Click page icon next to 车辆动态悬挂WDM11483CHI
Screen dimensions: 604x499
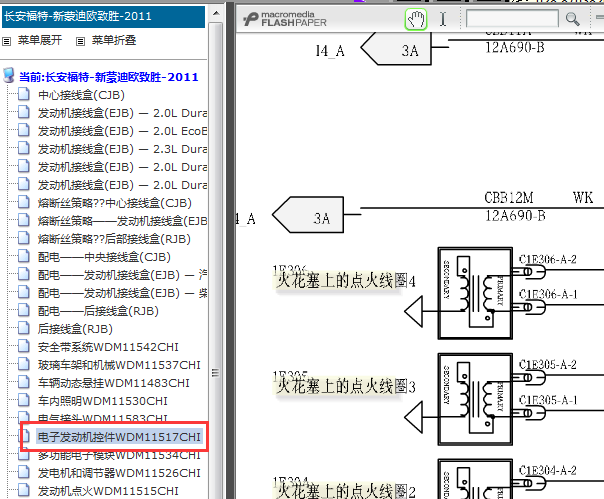tap(23, 382)
